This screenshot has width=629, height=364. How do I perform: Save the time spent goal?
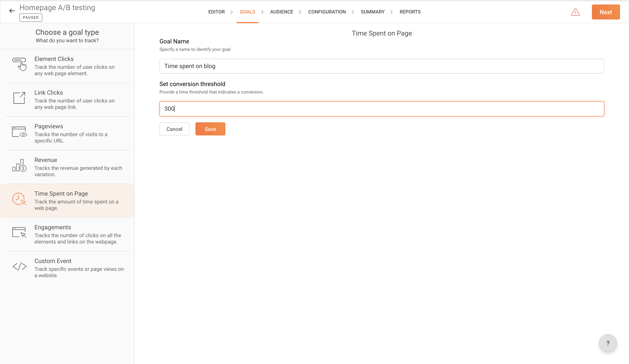(x=210, y=129)
